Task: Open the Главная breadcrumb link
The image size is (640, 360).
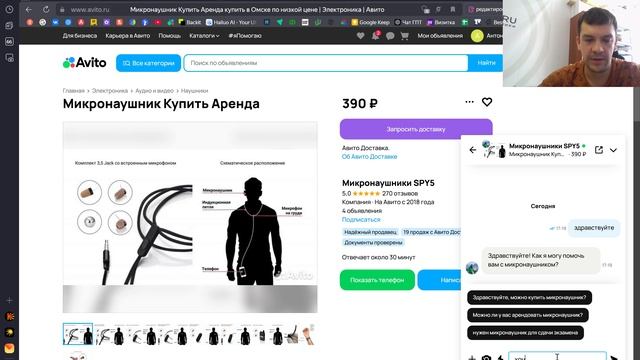Action: pos(73,91)
